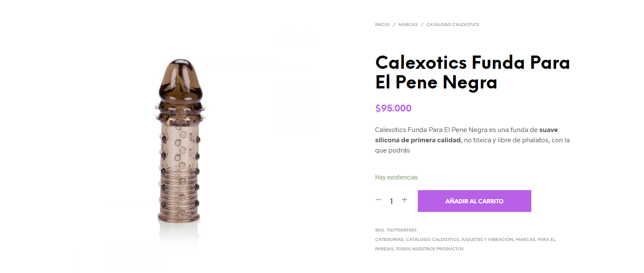The height and width of the screenshot is (273, 644).
Task: Click the product description paragraph
Action: 472,140
